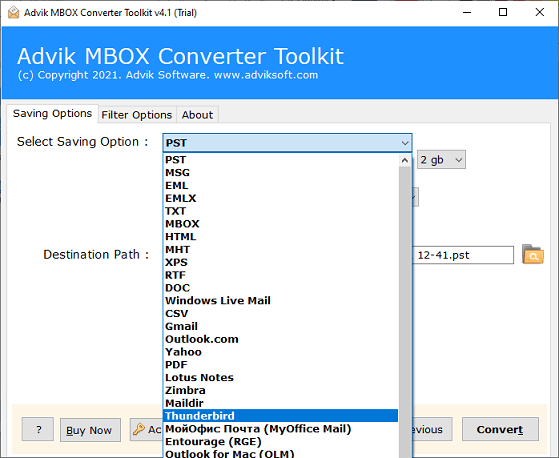Viewport: 559px width, 458px height.
Task: Click the folder browse icon
Action: pos(533,254)
